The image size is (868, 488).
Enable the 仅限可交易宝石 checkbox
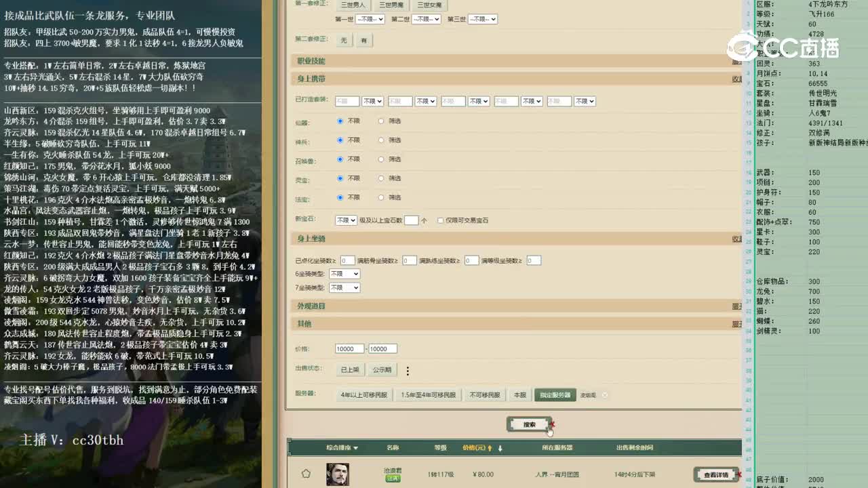pyautogui.click(x=442, y=220)
